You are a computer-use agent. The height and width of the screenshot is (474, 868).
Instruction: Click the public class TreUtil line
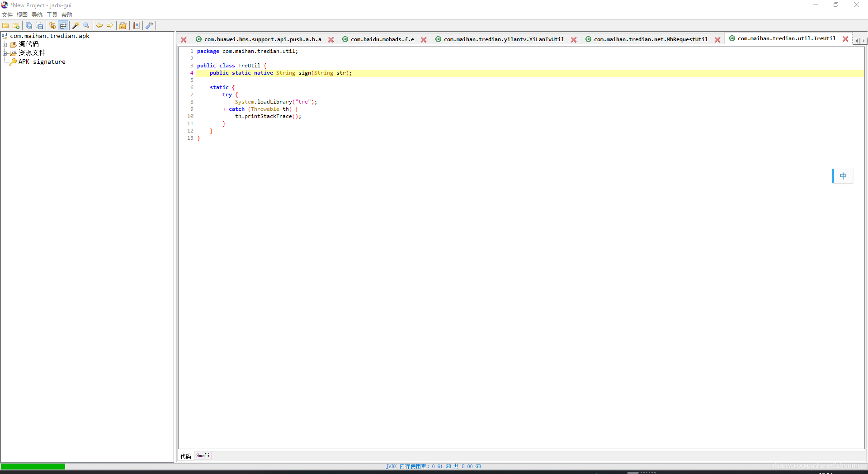pos(232,66)
